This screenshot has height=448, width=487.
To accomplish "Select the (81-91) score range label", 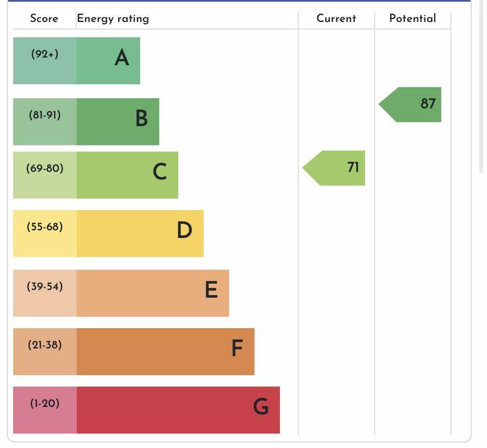I will (45, 115).
